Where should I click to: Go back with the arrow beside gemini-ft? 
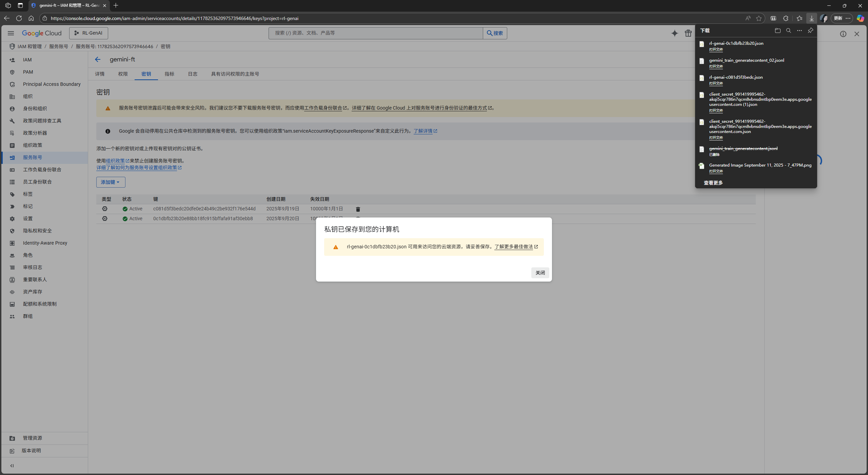click(x=98, y=59)
